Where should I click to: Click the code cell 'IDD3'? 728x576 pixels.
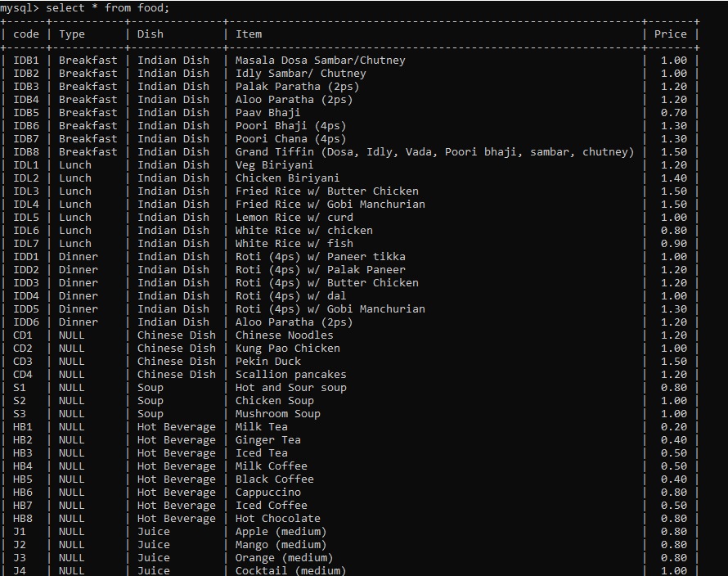tap(26, 282)
